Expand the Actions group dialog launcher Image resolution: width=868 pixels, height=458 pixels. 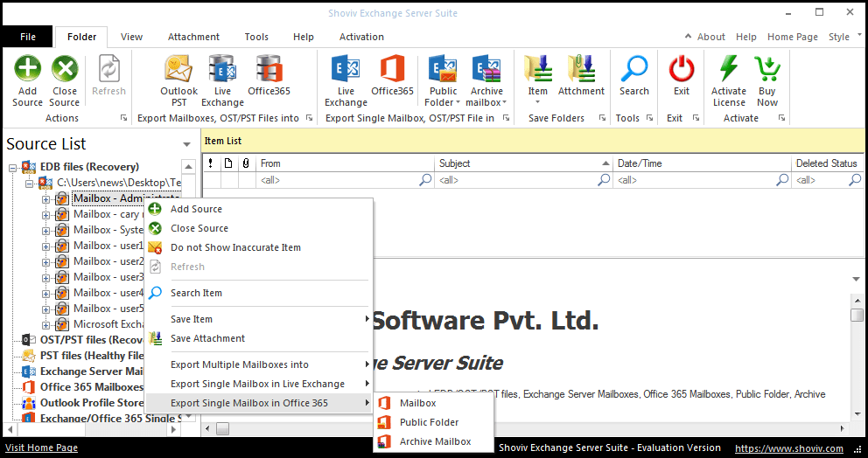pos(124,118)
